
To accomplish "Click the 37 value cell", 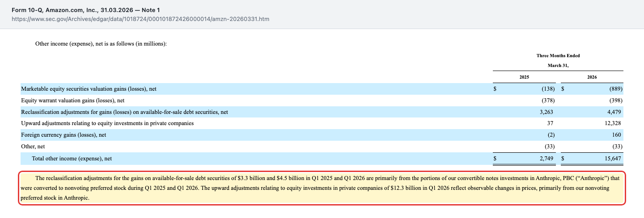I will click(550, 123).
